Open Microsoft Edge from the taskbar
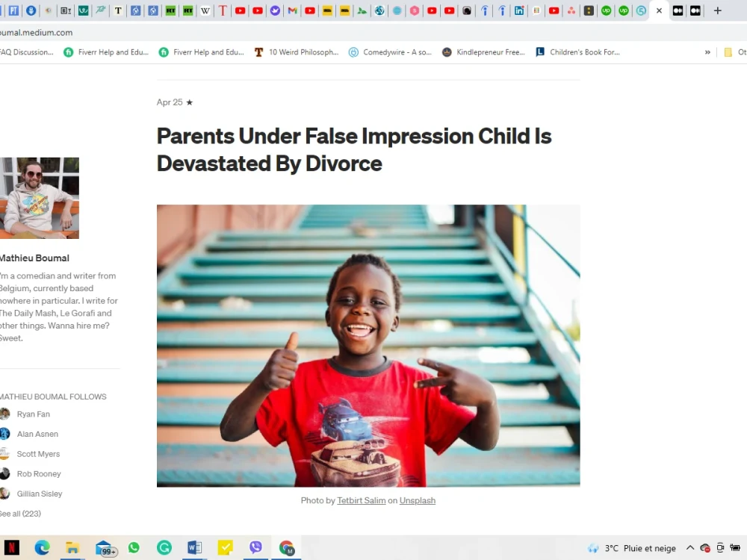The width and height of the screenshot is (747, 560). pos(43,547)
